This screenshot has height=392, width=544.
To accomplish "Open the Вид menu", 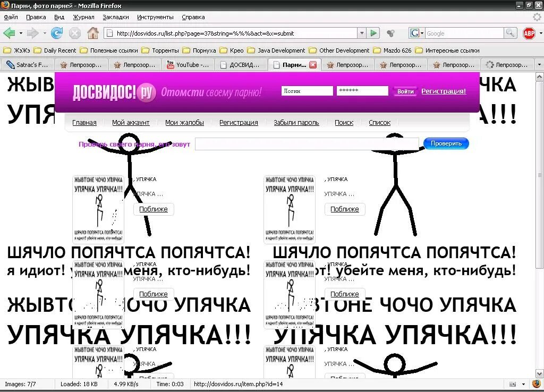I will point(59,17).
